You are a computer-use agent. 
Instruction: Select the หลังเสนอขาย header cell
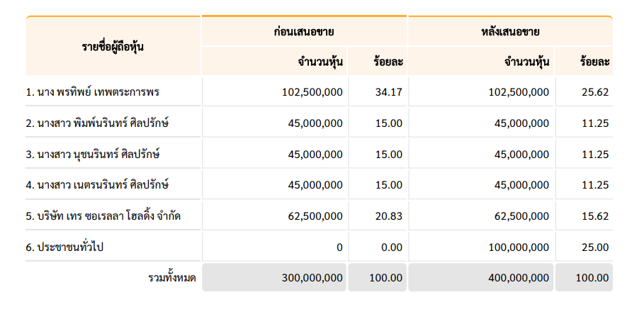(x=511, y=31)
